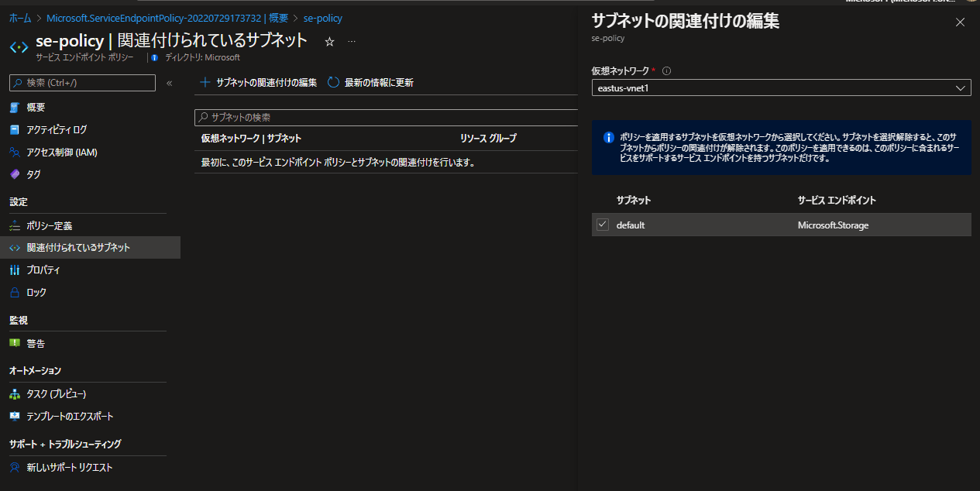Click the Policy definitions list icon

click(x=15, y=226)
